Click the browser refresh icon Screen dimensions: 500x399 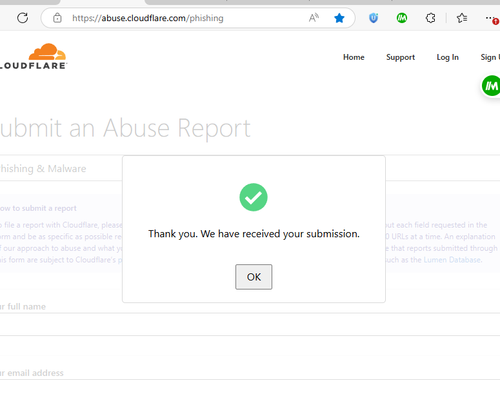pyautogui.click(x=23, y=18)
